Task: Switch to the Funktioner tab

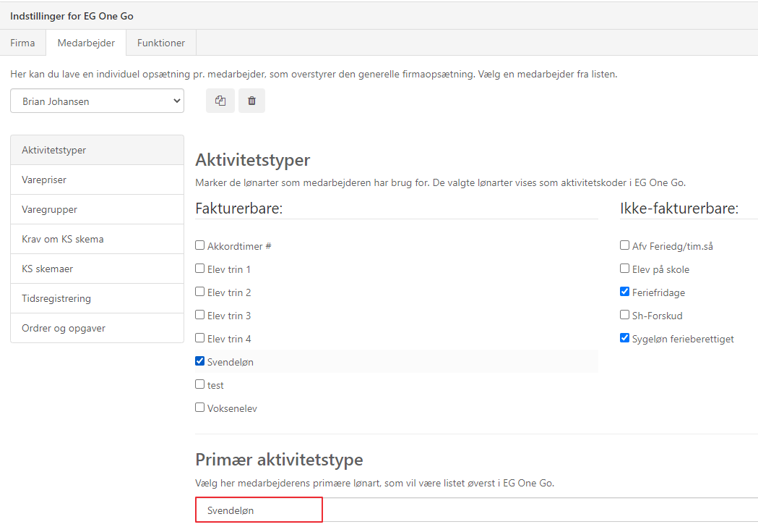Action: coord(161,43)
